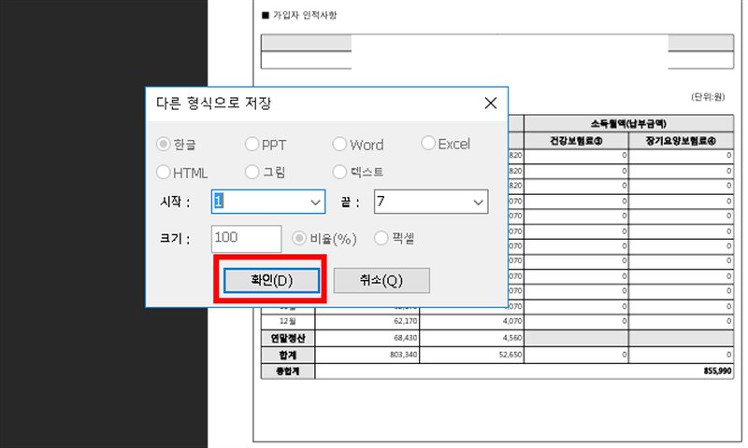Click the (단위:원) unit label
Image resolution: width=748 pixels, height=448 pixels.
[x=708, y=97]
